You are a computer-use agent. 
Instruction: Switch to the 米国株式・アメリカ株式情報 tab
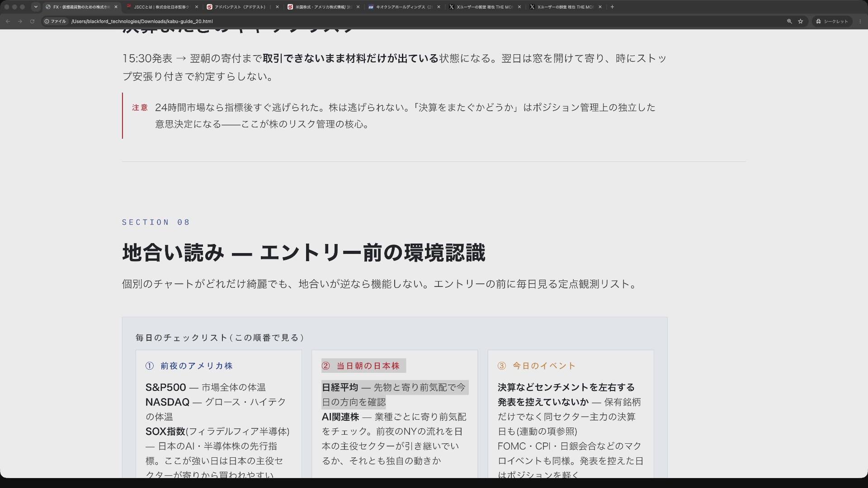tap(323, 7)
